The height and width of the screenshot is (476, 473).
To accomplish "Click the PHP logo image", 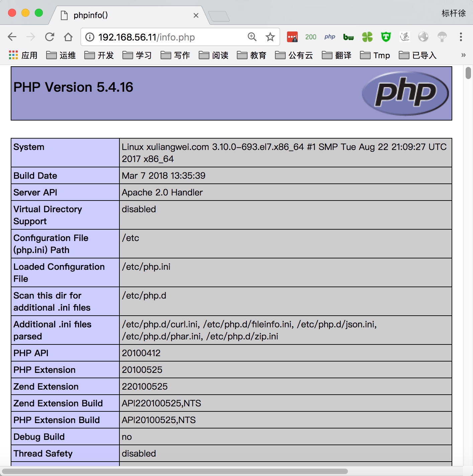I will pos(405,93).
